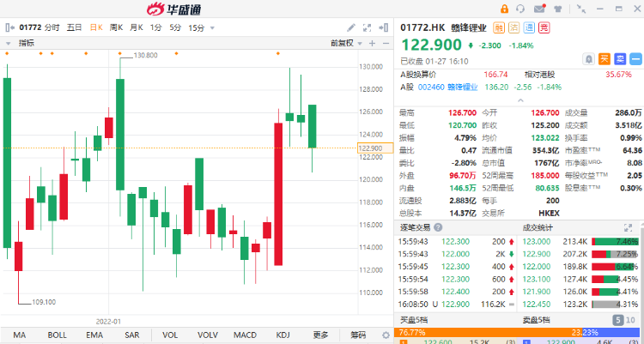Image resolution: width=644 pixels, height=344 pixels.
Task: Collapse left panel arrow beside 01772
Action: [10, 27]
